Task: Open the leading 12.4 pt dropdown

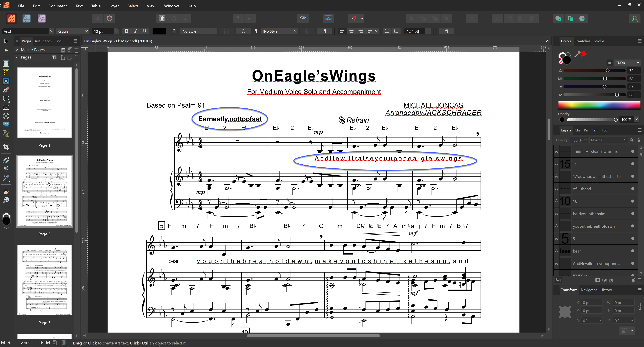Action: tap(428, 31)
